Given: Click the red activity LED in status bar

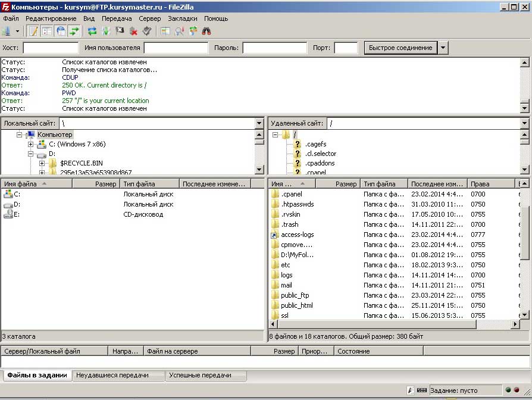Looking at the screenshot, I should pos(517,390).
